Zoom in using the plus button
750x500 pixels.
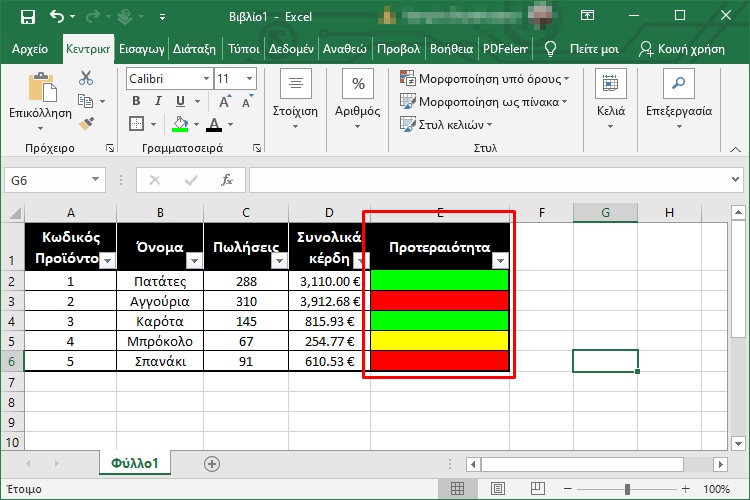tap(686, 489)
